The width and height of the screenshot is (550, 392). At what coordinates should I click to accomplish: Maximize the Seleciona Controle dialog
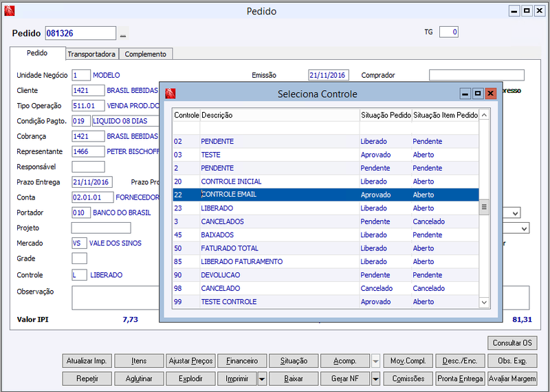pyautogui.click(x=478, y=94)
